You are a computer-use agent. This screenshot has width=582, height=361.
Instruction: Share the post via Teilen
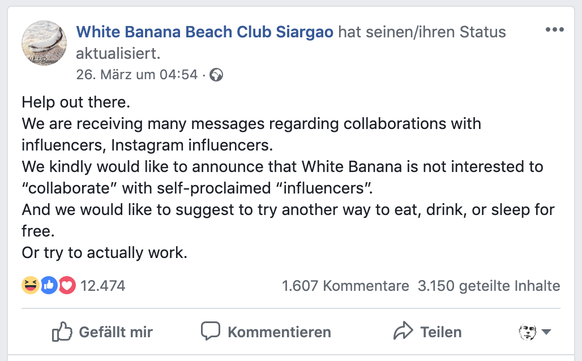click(x=441, y=332)
